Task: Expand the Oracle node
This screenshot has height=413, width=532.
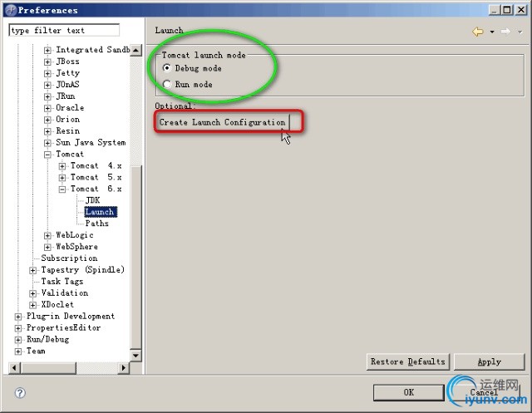Action: click(47, 108)
